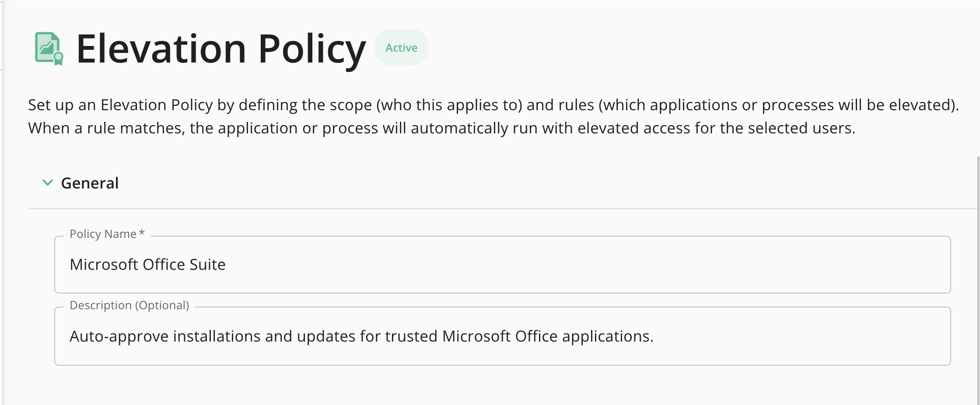Viewport: 980px width, 405px height.
Task: Click the required asterisk beside Policy Name
Action: tap(142, 233)
